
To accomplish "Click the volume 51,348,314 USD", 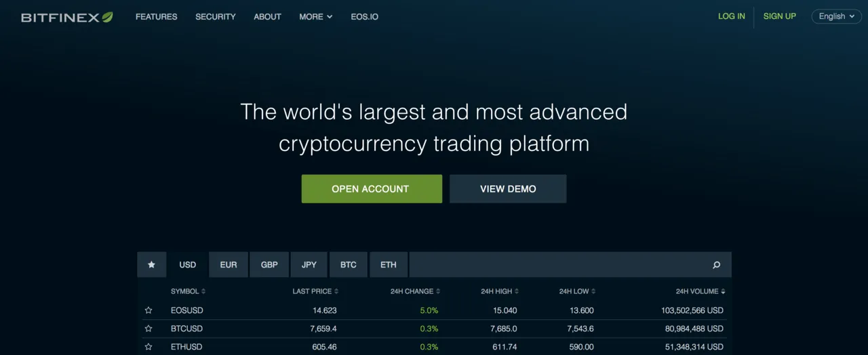I will (x=694, y=347).
